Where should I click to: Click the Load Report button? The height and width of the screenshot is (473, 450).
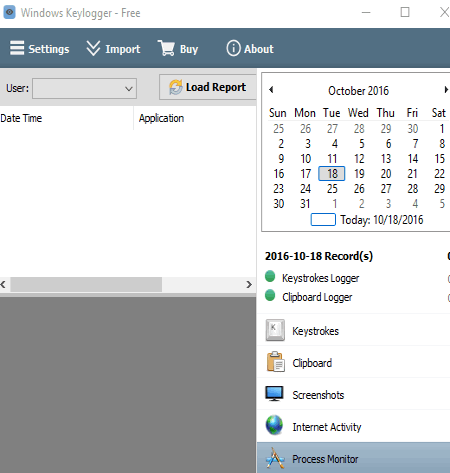tap(208, 87)
